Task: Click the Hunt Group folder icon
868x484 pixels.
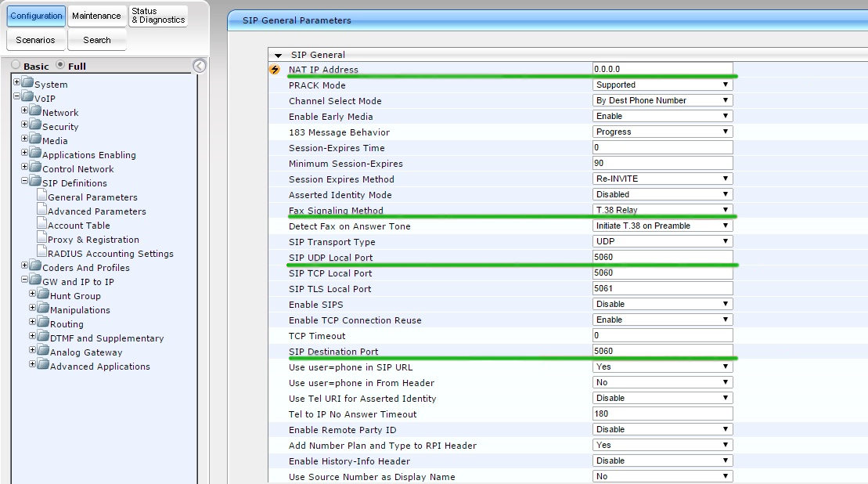Action: tap(43, 295)
